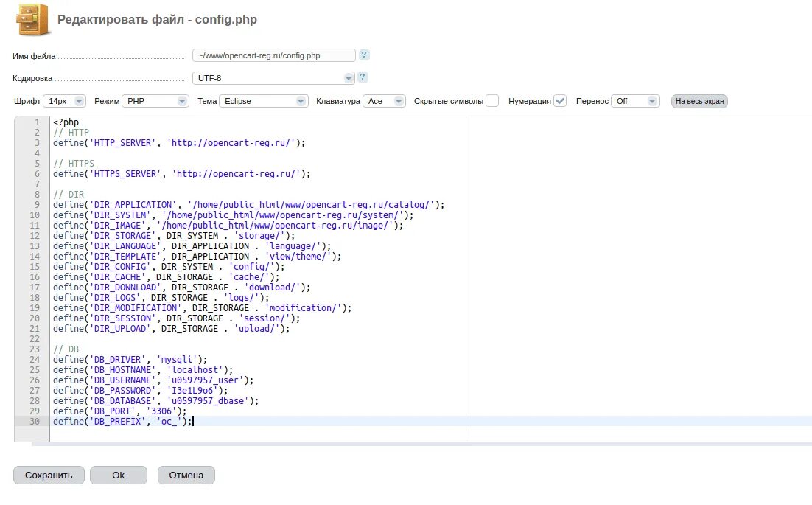Click the file cabinet icon beside the title
The image size is (812, 505).
[x=34, y=20]
